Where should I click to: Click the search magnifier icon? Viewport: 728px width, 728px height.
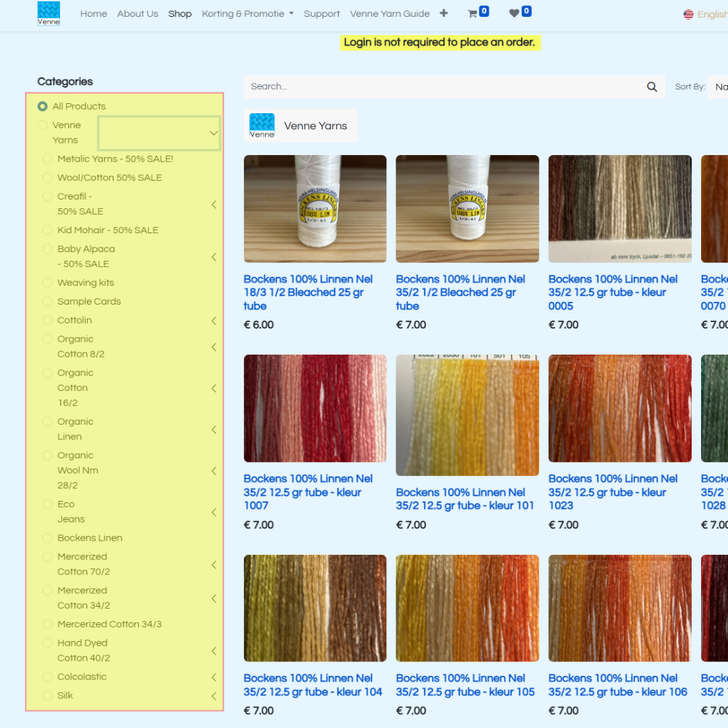point(652,87)
